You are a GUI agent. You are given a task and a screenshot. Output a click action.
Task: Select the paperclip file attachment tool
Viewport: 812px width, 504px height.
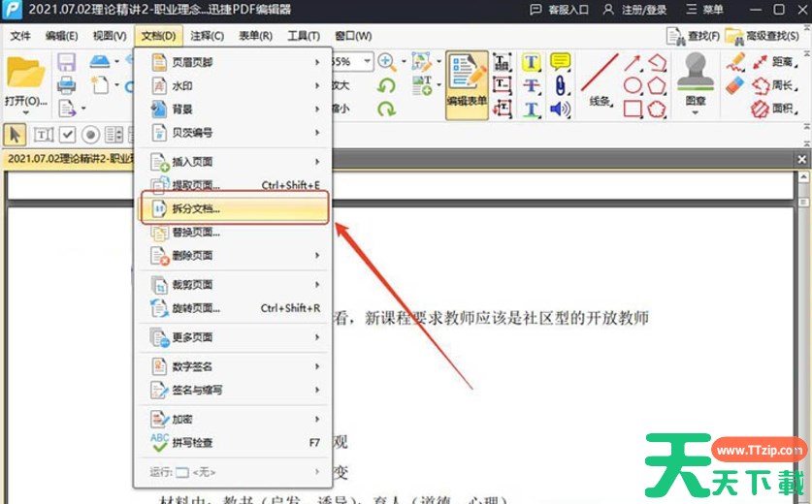point(560,85)
